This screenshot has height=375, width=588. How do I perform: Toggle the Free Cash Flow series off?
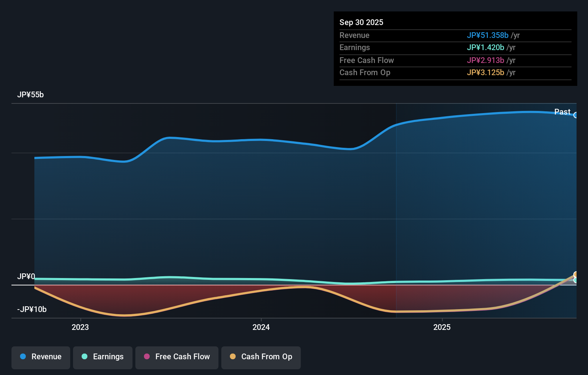(177, 357)
